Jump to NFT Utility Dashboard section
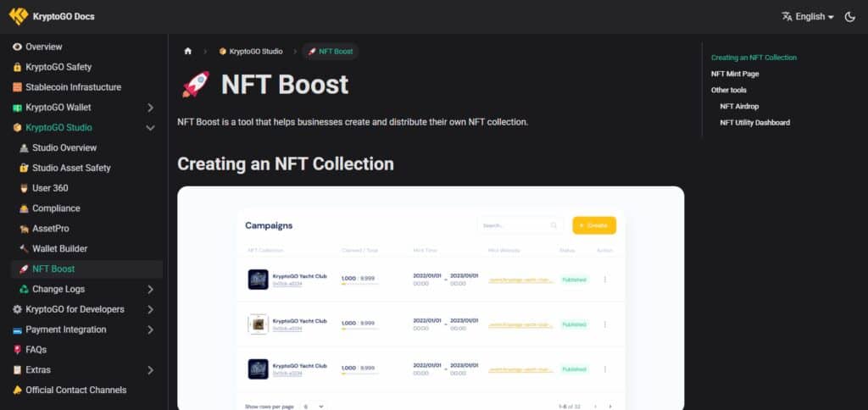 pyautogui.click(x=754, y=122)
